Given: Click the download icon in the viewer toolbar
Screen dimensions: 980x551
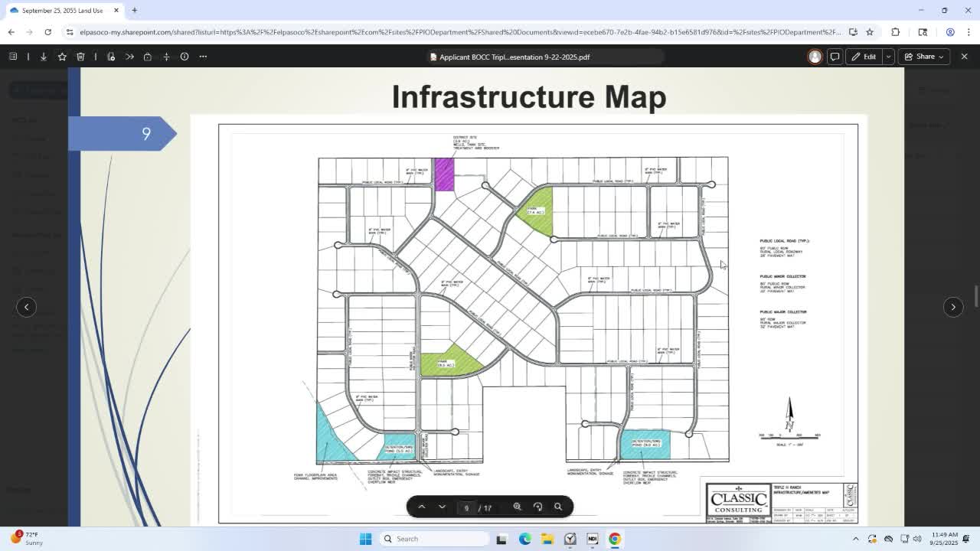Looking at the screenshot, I should tap(44, 57).
